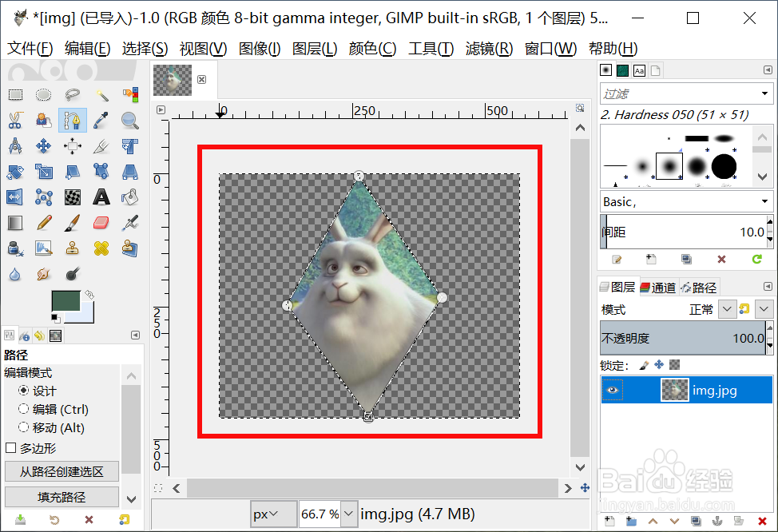Click the anchor layer icon
Image resolution: width=778 pixels, height=532 pixels.
[x=716, y=521]
